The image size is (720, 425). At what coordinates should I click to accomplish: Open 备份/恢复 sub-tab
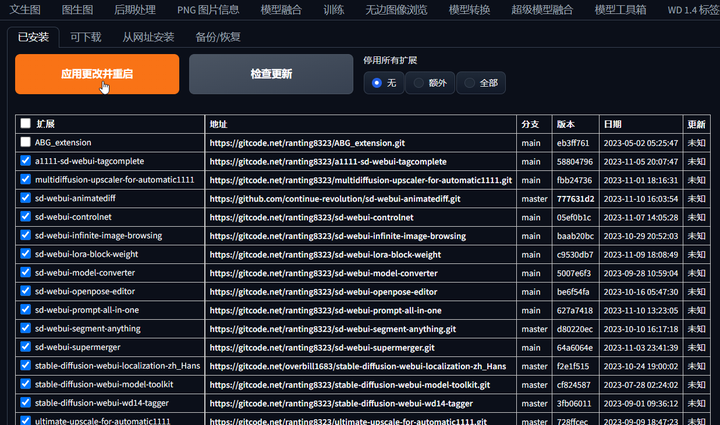pyautogui.click(x=218, y=37)
